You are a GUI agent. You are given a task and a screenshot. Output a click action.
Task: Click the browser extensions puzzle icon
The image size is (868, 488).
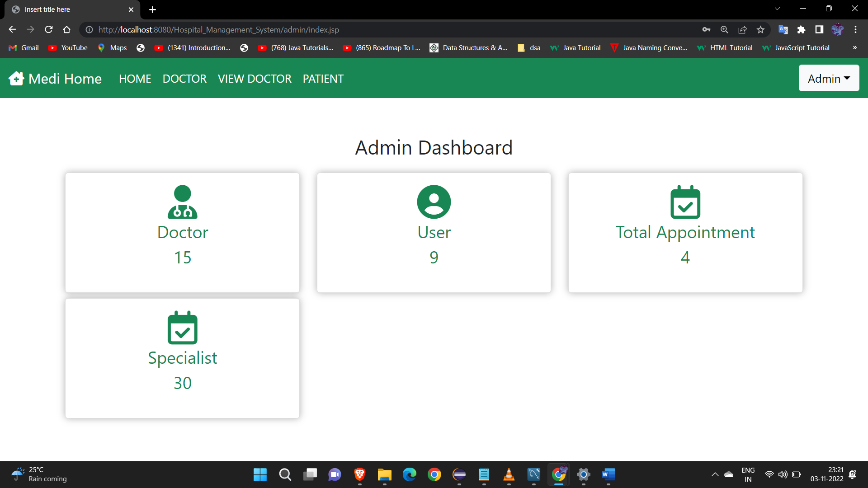coord(802,29)
